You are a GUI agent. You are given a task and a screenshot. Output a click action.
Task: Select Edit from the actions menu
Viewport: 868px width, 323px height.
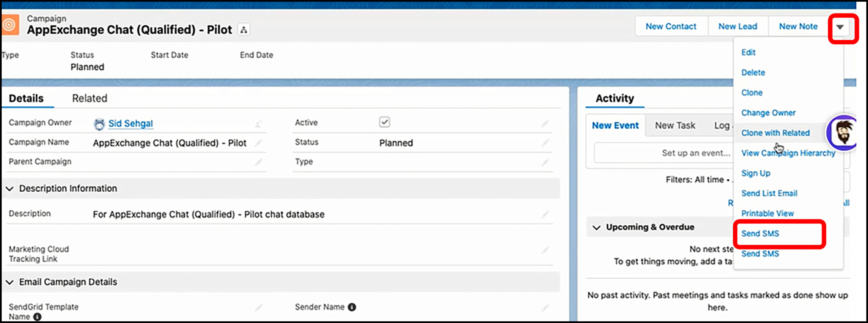click(x=748, y=52)
